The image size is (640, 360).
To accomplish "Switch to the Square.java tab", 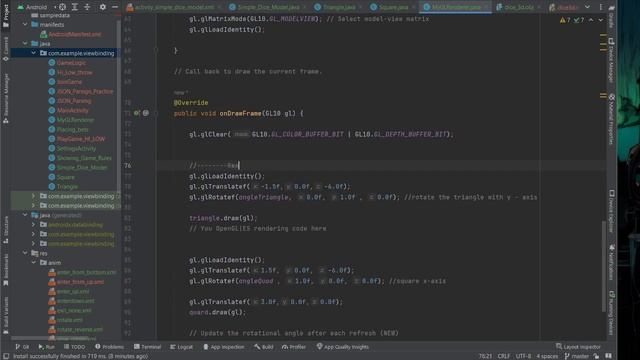I will click(x=393, y=7).
